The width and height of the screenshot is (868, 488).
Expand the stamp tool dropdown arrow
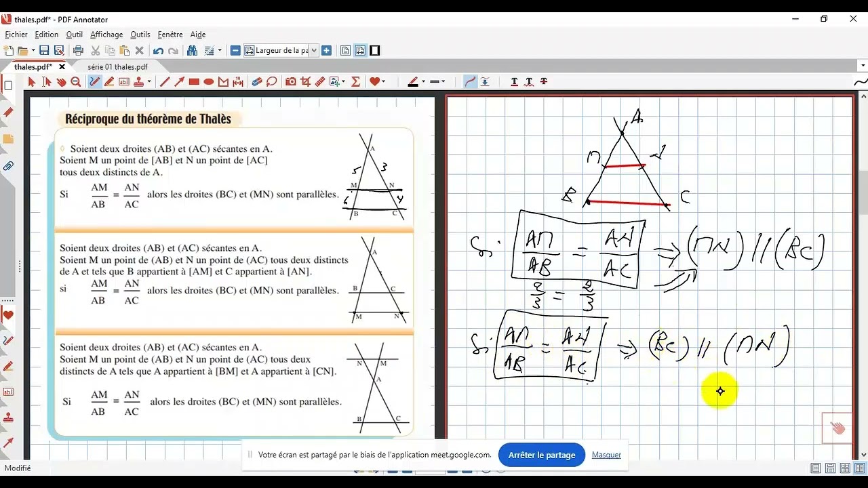coord(149,82)
